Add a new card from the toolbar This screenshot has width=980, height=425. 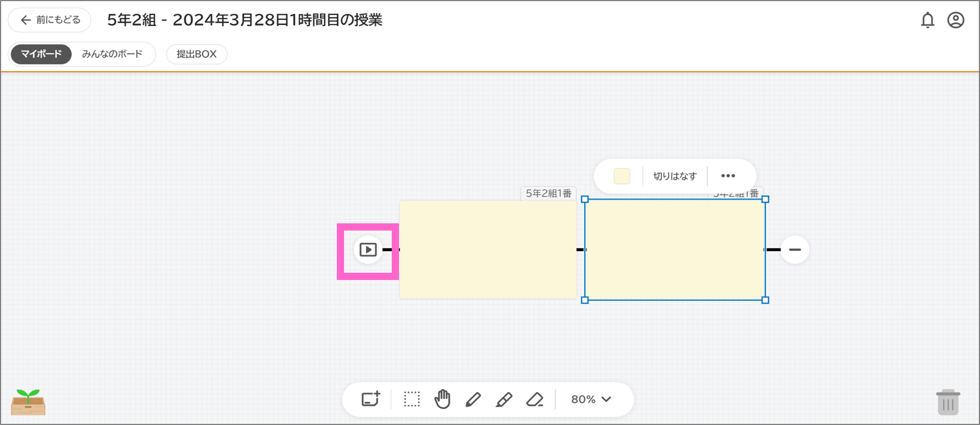tap(371, 399)
